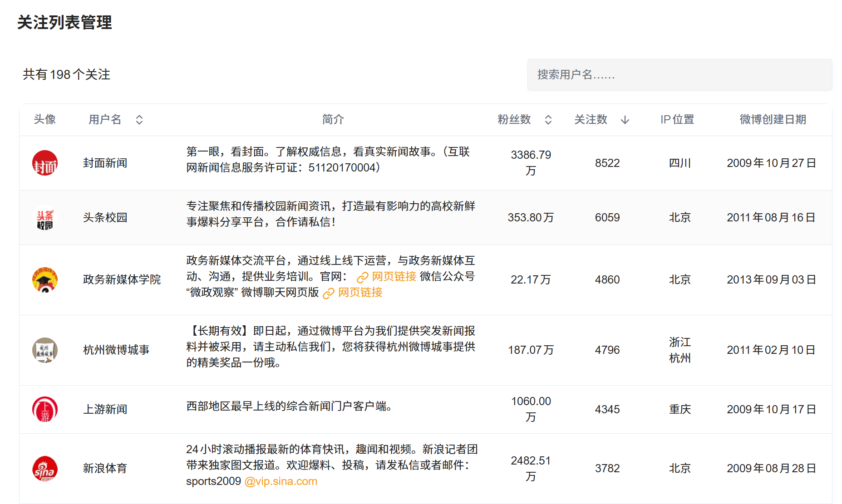Click following count 6059
The width and height of the screenshot is (842, 504).
[607, 218]
